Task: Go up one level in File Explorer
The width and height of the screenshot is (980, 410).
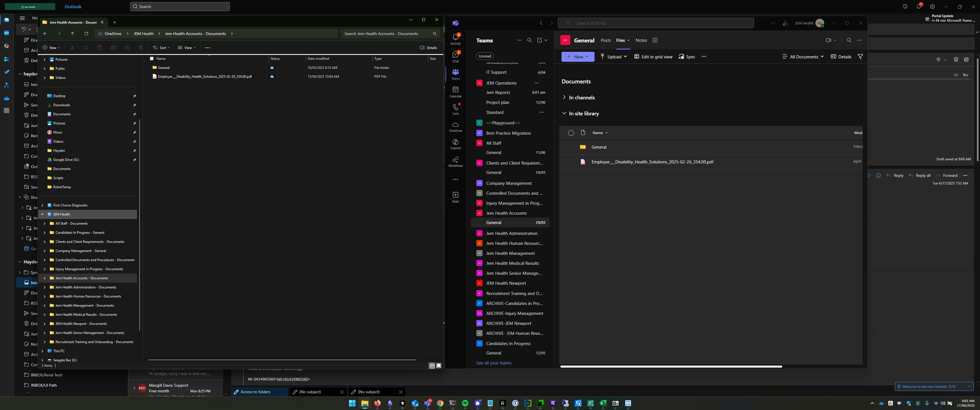Action: pos(73,34)
